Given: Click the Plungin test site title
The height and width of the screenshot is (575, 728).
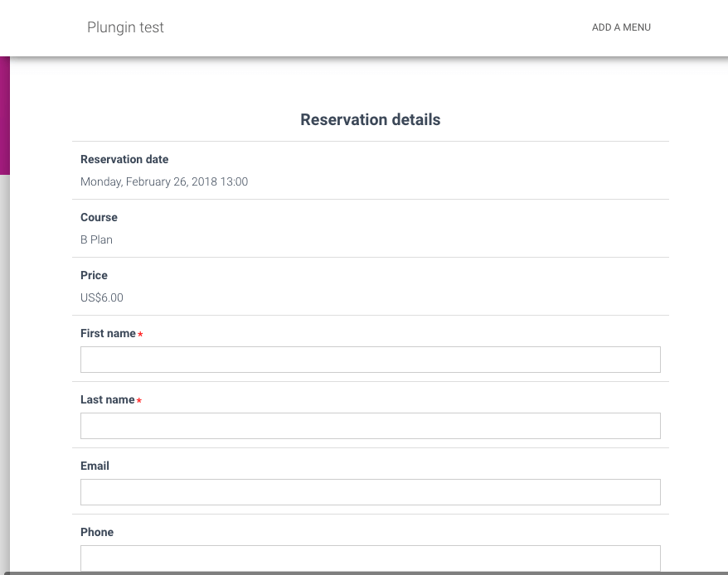Looking at the screenshot, I should point(125,27).
